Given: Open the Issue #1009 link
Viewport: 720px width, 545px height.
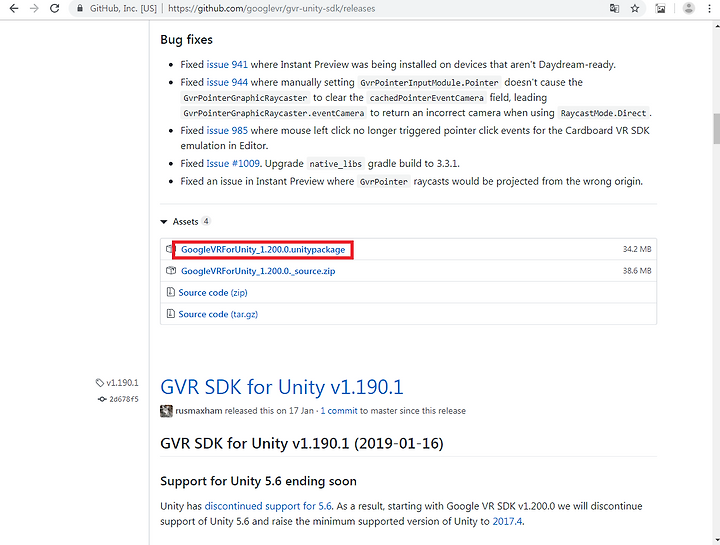Looking at the screenshot, I should tap(233, 163).
